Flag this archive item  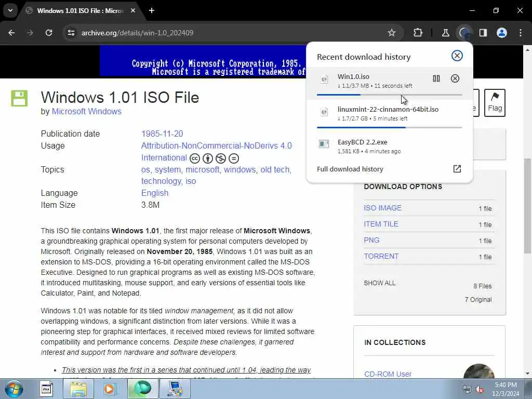(495, 103)
